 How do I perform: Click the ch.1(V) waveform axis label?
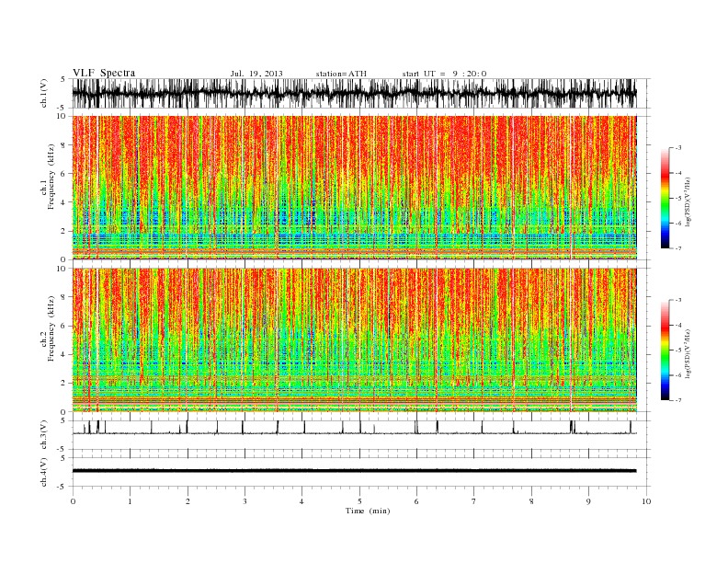click(44, 93)
